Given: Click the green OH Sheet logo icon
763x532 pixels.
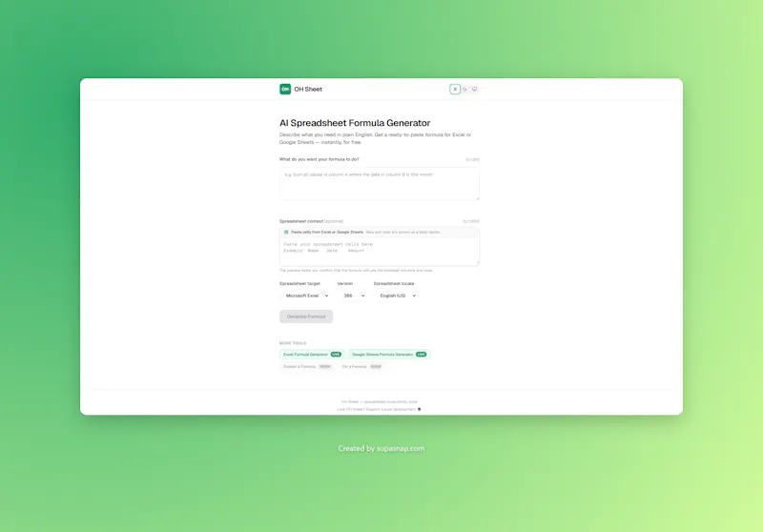Looking at the screenshot, I should click(x=285, y=89).
